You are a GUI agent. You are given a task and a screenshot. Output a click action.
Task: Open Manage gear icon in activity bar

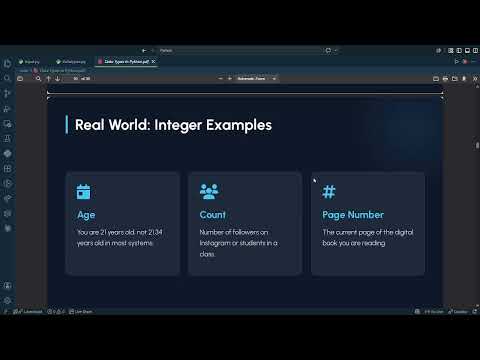pos(7,300)
